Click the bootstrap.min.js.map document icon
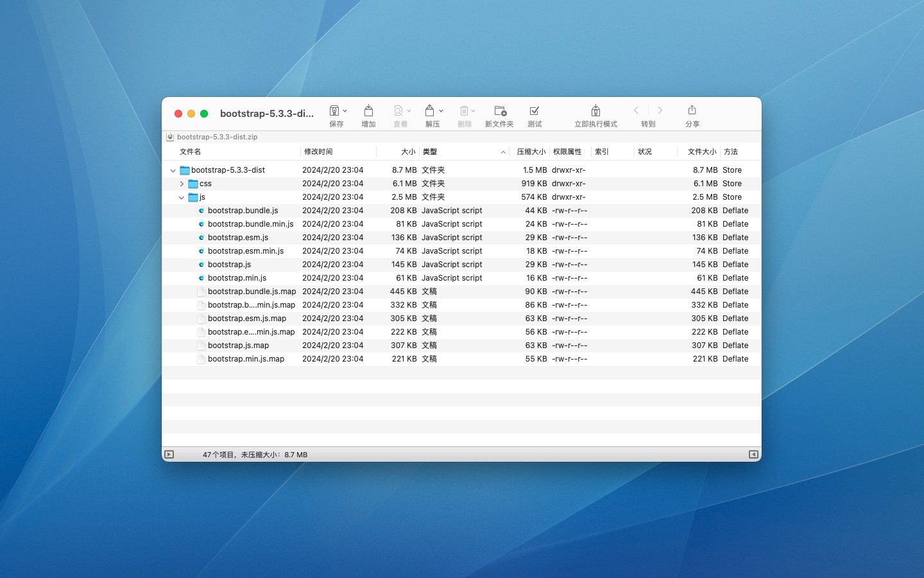The width and height of the screenshot is (924, 578). [x=201, y=359]
